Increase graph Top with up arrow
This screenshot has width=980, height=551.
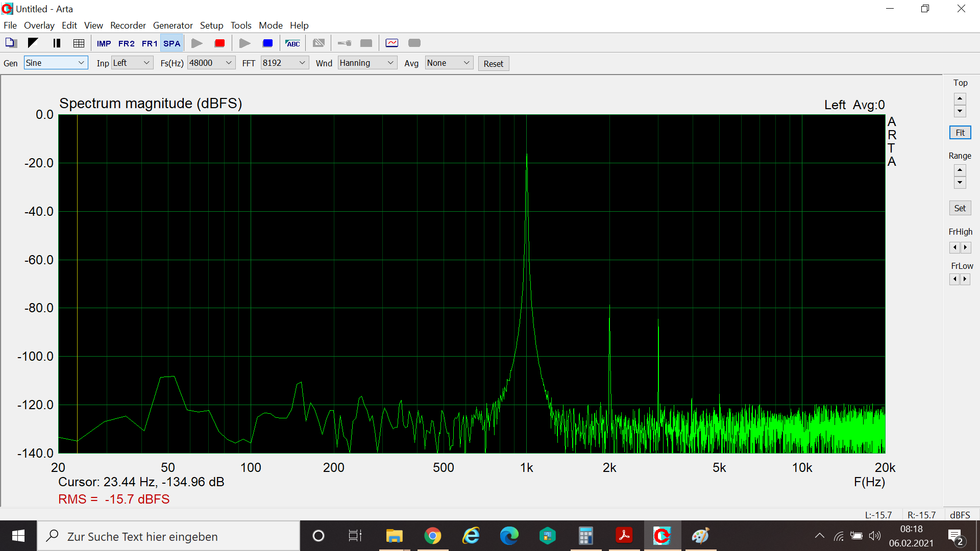coord(960,98)
